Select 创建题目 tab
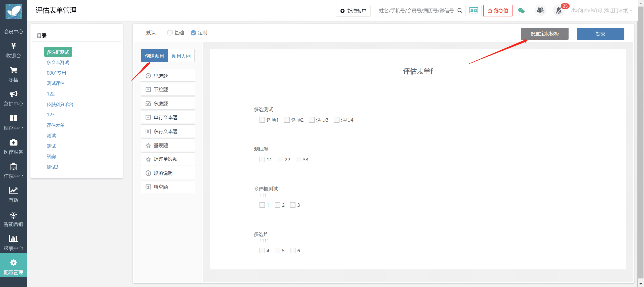The width and height of the screenshot is (644, 287). (x=154, y=56)
